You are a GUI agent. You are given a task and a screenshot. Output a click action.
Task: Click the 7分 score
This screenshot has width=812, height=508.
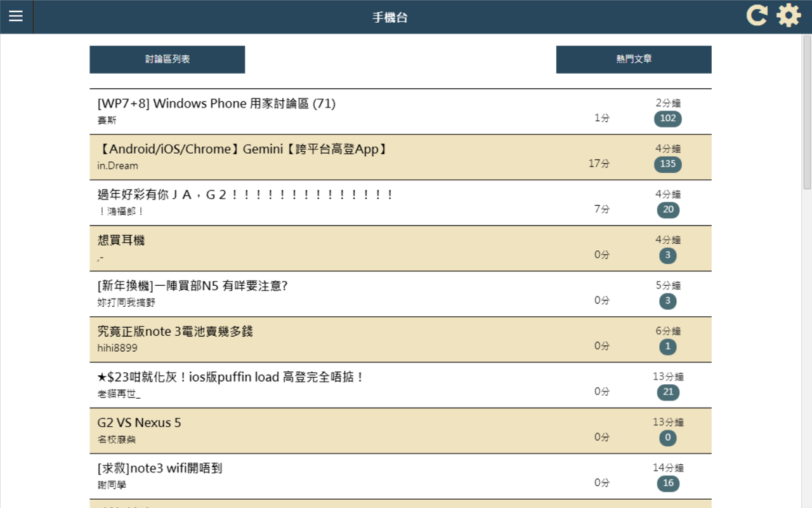[x=602, y=210]
